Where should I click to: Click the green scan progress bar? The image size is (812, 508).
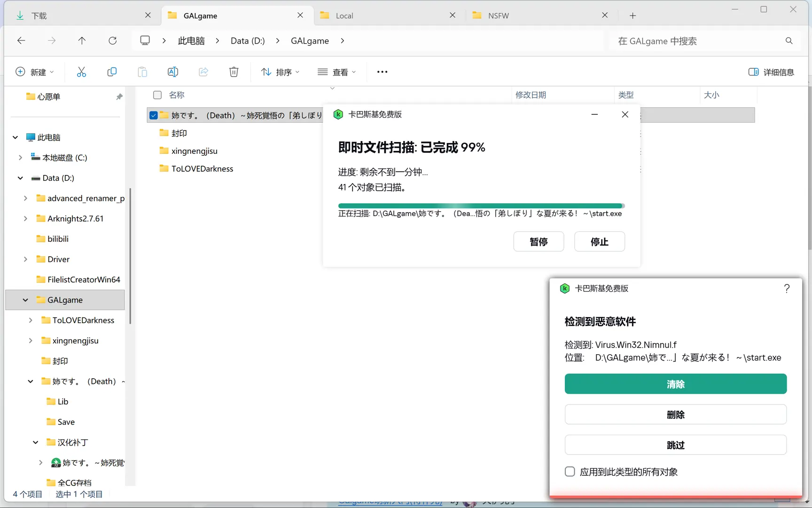coord(482,206)
